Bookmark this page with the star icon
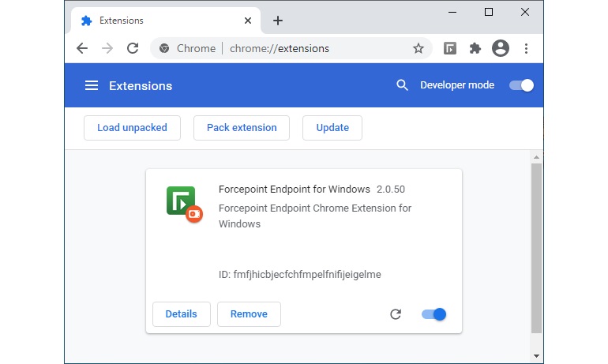Image resolution: width=608 pixels, height=364 pixels. [418, 48]
